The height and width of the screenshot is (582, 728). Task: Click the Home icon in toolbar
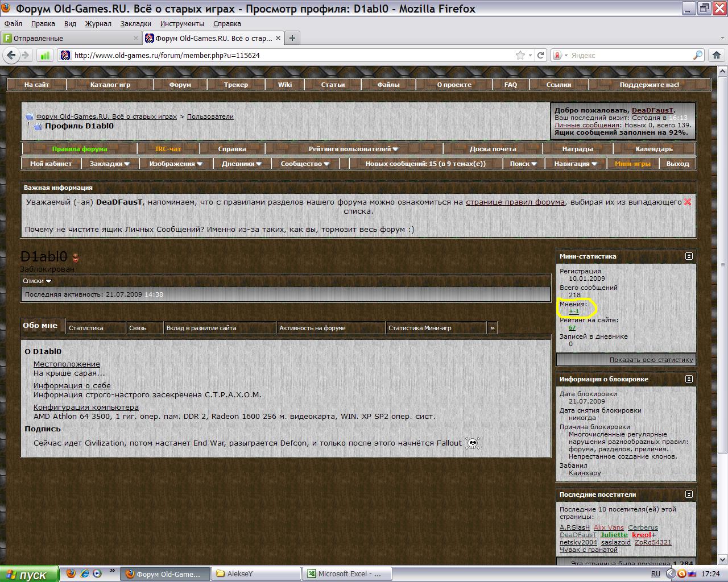(716, 55)
